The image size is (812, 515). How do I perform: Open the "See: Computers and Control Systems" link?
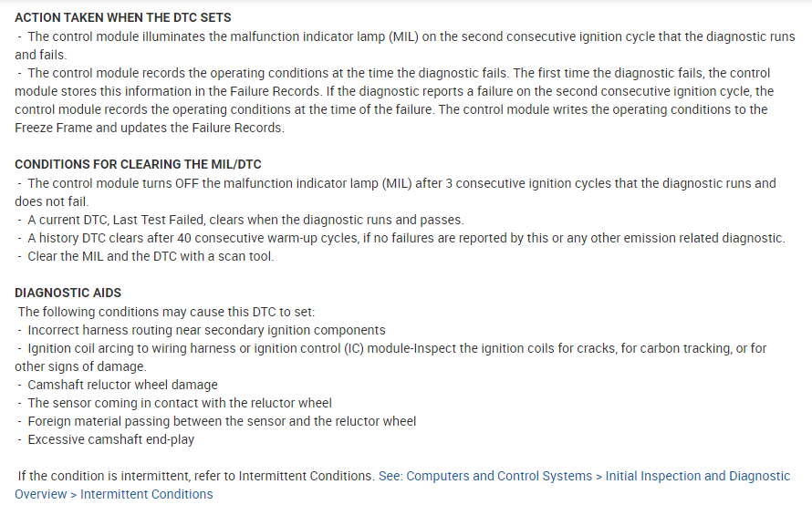coord(484,476)
